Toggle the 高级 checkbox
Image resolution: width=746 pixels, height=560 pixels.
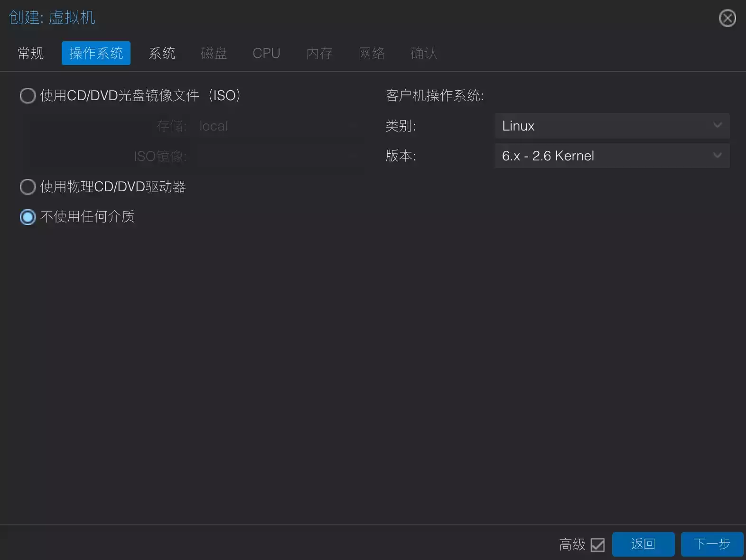[597, 545]
